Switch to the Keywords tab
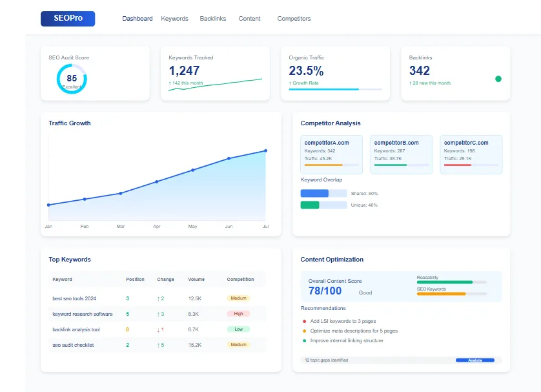The image size is (541, 392). (x=174, y=18)
